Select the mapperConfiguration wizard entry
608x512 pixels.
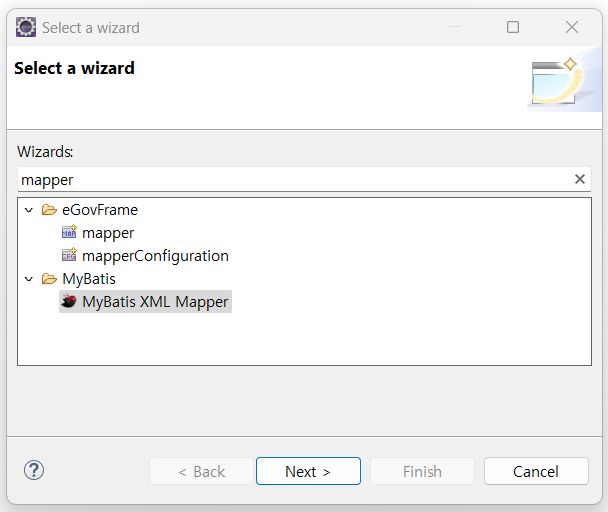click(x=155, y=256)
